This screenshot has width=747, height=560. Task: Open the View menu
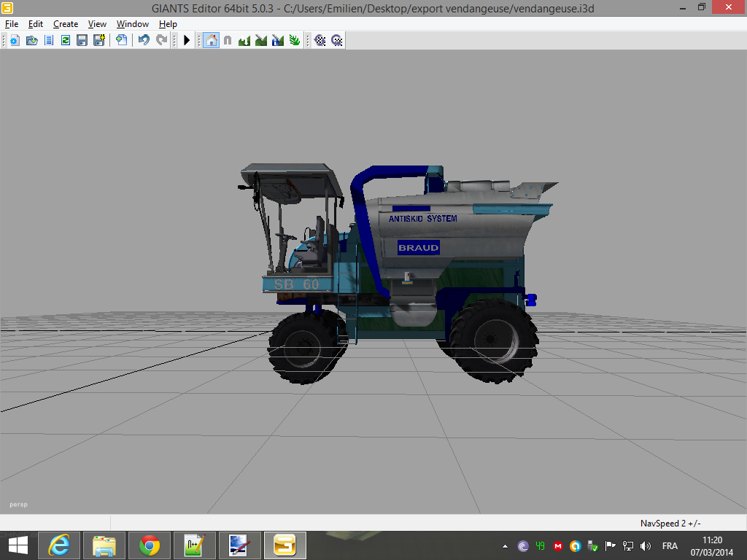click(x=97, y=24)
